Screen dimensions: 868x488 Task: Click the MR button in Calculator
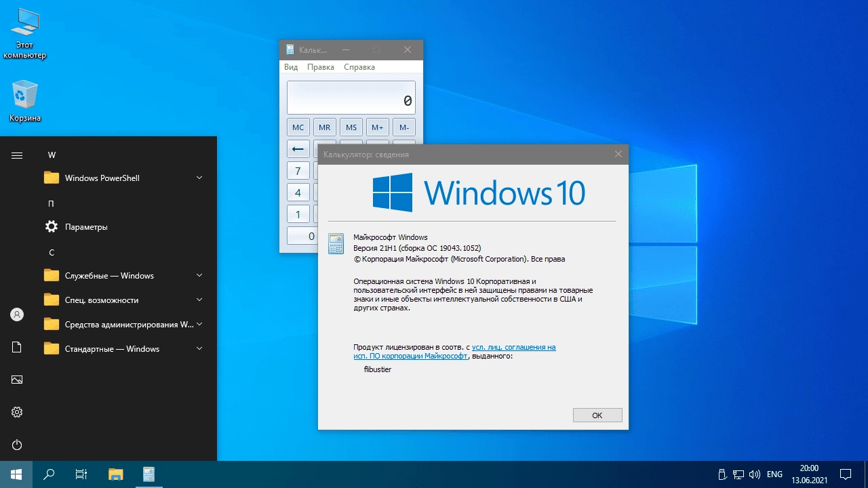point(325,127)
